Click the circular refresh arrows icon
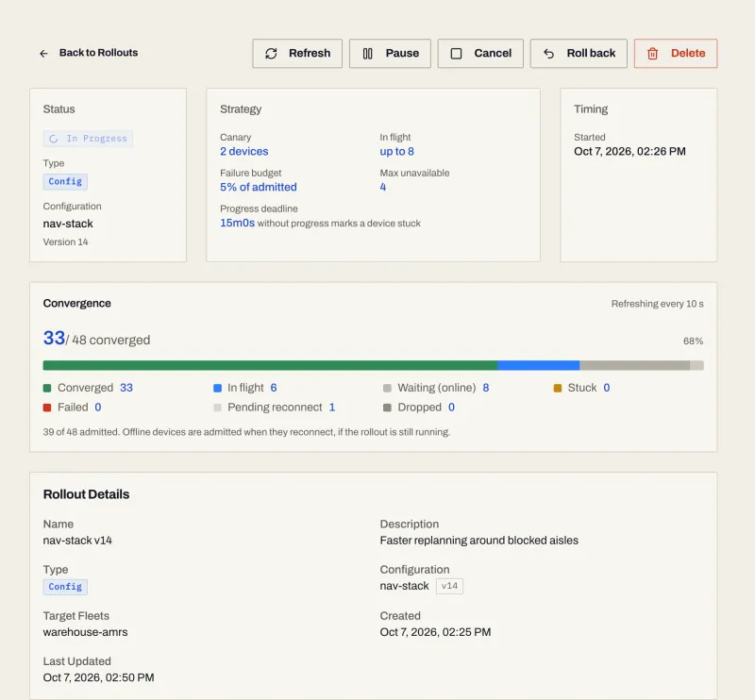755x700 pixels. pyautogui.click(x=271, y=54)
